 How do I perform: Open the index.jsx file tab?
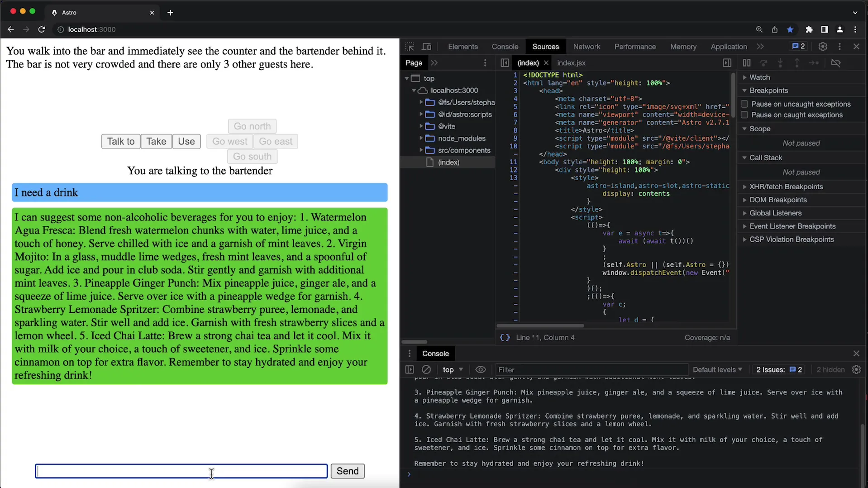click(x=571, y=63)
